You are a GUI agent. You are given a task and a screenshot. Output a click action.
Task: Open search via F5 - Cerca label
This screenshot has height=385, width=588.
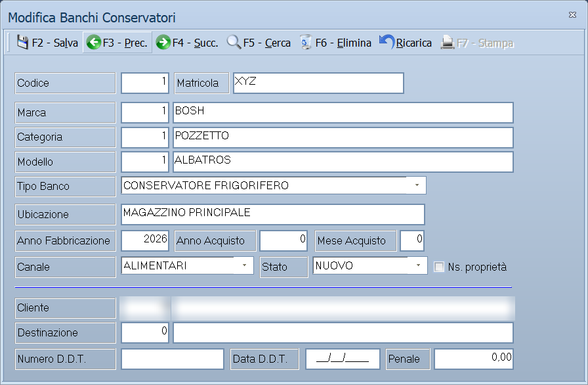[x=267, y=43]
